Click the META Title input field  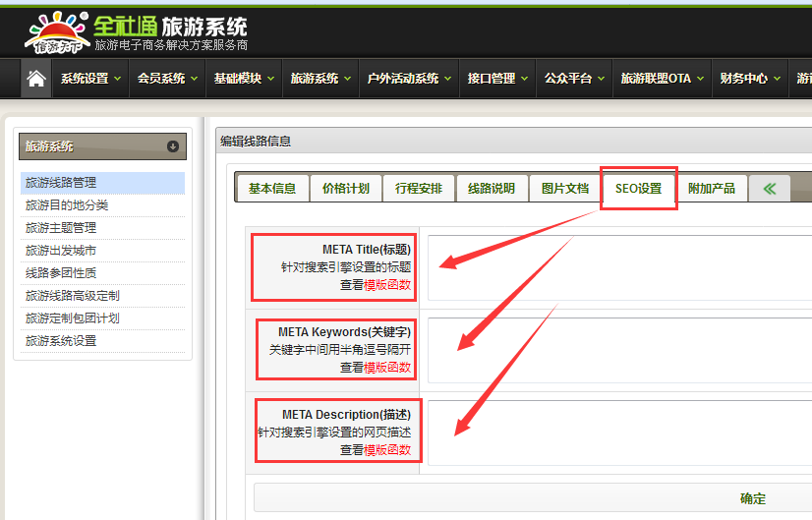click(x=619, y=263)
